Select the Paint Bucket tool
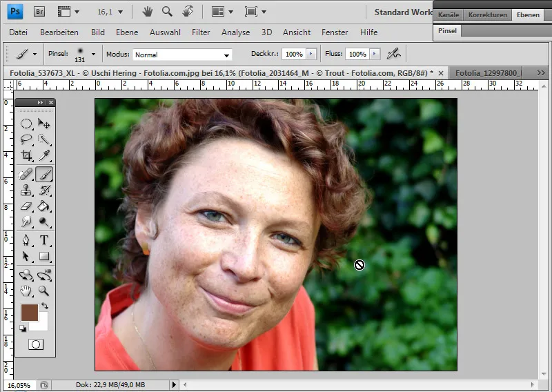 44,206
